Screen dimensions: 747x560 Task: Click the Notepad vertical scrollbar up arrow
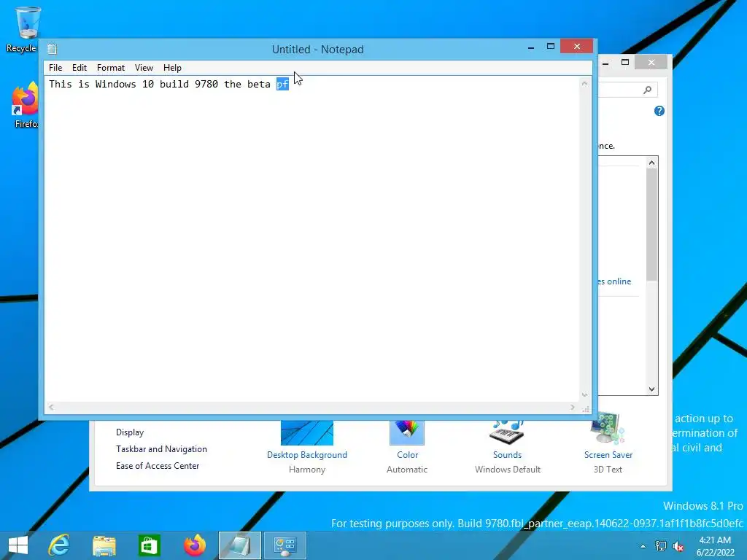tap(584, 83)
